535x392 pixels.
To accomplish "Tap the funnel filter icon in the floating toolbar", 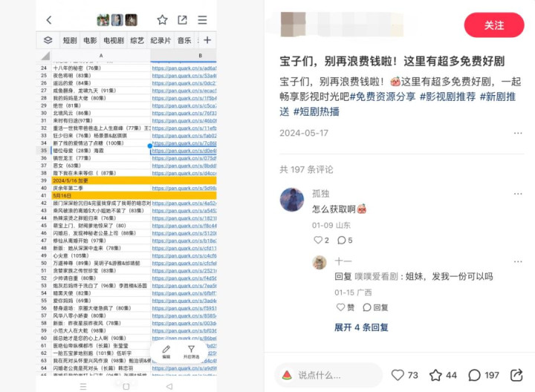I will coord(191,352).
